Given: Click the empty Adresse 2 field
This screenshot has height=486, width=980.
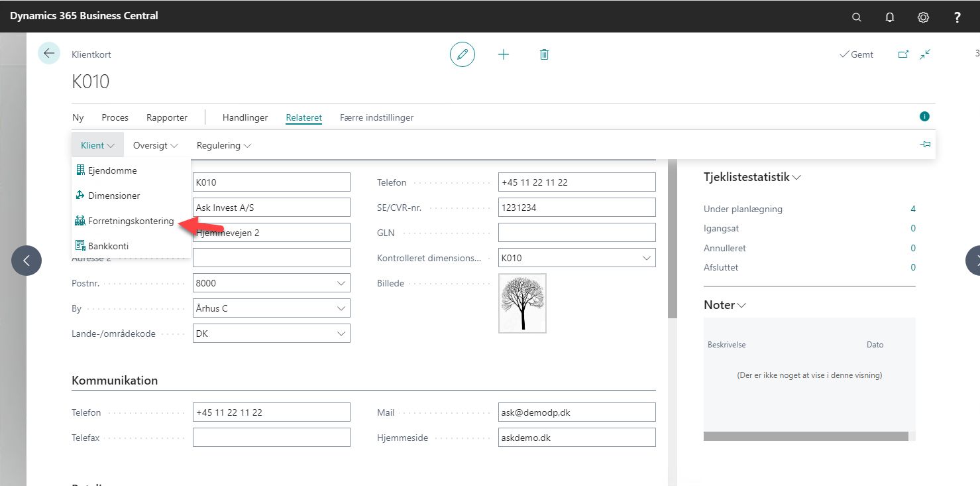Looking at the screenshot, I should pos(272,258).
